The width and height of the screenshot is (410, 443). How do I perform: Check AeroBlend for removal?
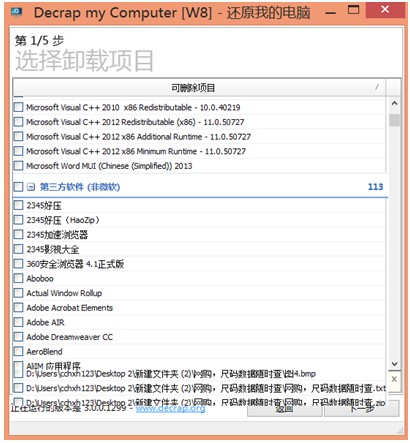[x=18, y=351]
